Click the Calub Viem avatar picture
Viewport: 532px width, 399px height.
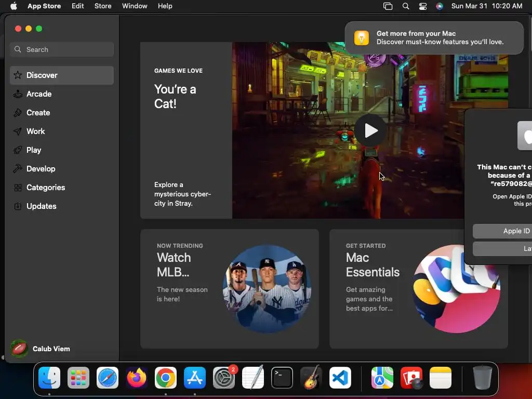click(x=19, y=349)
